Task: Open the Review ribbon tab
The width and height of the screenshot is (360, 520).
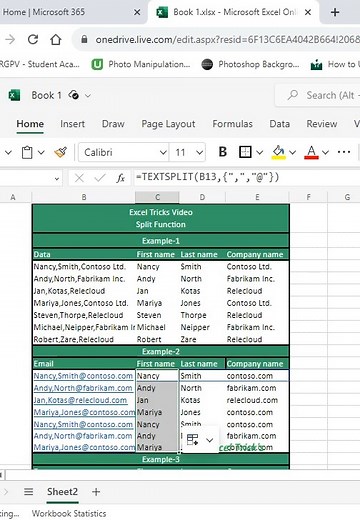Action: [x=322, y=124]
